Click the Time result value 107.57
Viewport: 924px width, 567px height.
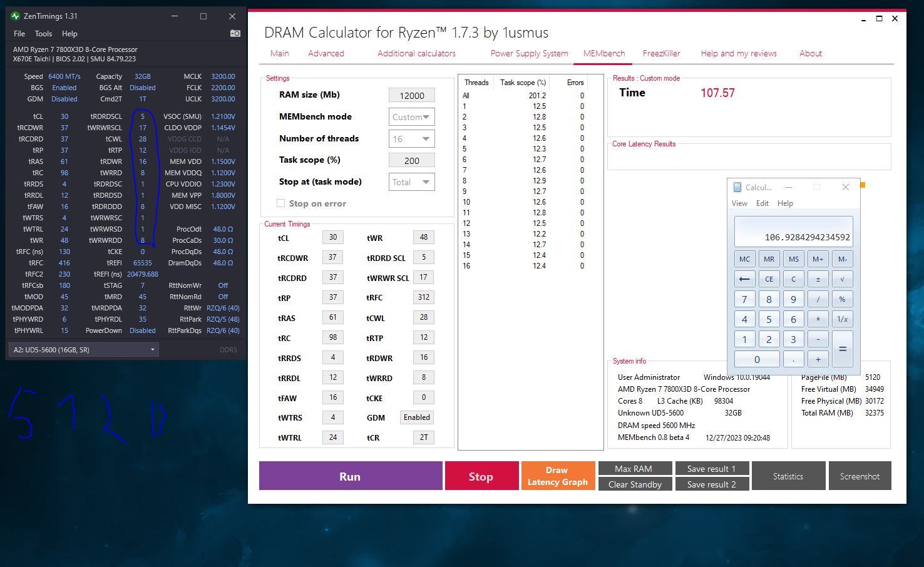717,93
